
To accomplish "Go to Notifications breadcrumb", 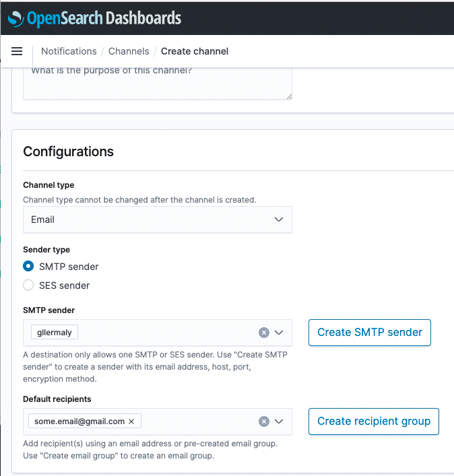I will coord(69,51).
